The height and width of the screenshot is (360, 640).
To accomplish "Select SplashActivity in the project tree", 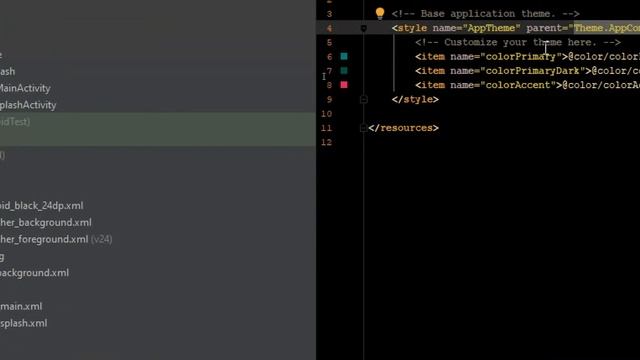I will coord(28,105).
